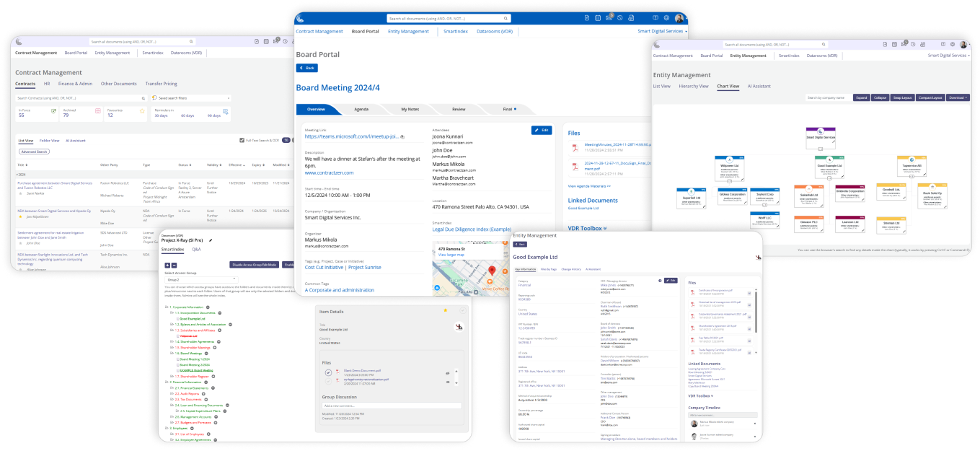Screen dimensions: 980x451
Task: Open the inbox icon with badge in Board Portal header
Action: tap(609, 18)
